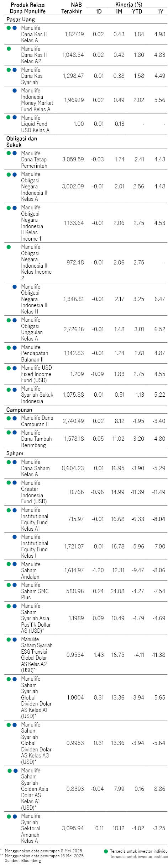
Task: Click the Saham section heading
Action: point(15,453)
